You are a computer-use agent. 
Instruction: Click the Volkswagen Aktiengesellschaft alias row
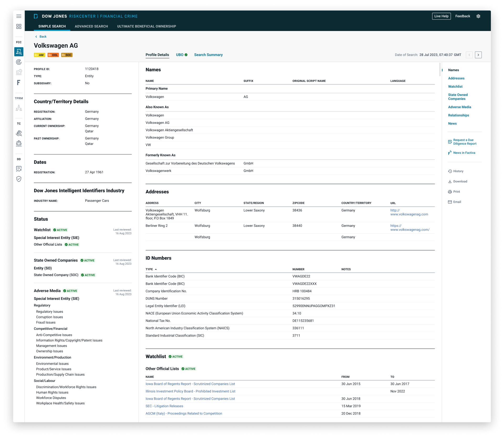[290, 130]
